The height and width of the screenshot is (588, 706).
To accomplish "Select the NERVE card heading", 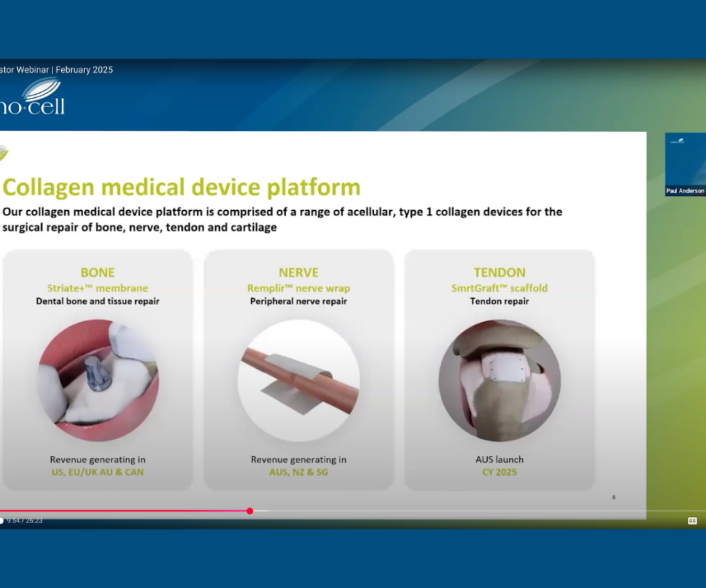I will tap(298, 272).
